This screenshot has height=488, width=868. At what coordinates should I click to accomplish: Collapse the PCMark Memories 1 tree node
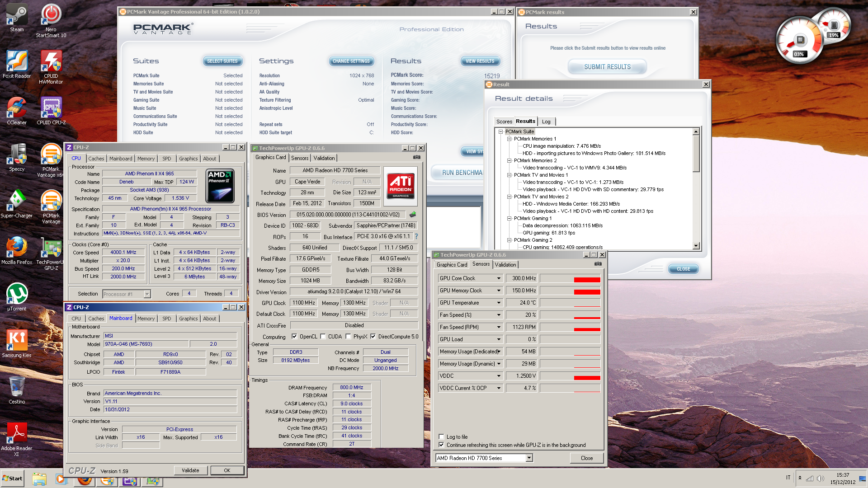(x=509, y=139)
